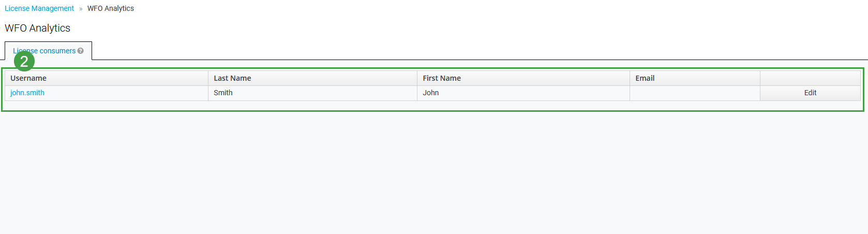Viewport: 868px width, 234px height.
Task: Open the john.smith user link
Action: tap(27, 93)
